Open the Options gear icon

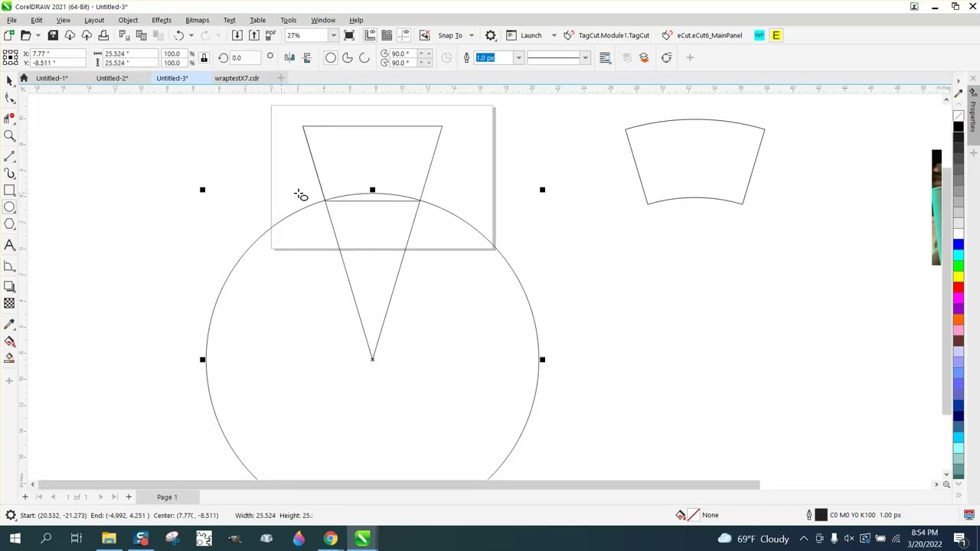[x=491, y=35]
